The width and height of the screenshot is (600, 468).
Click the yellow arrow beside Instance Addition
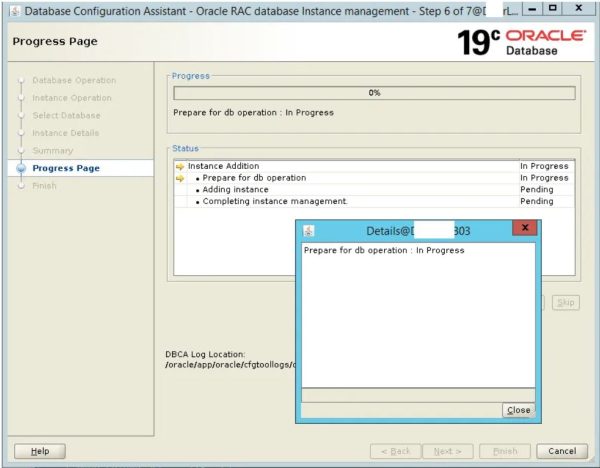[180, 166]
